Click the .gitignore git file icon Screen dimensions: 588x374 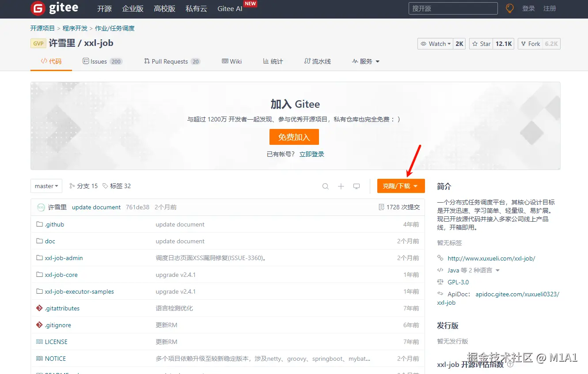coord(39,325)
